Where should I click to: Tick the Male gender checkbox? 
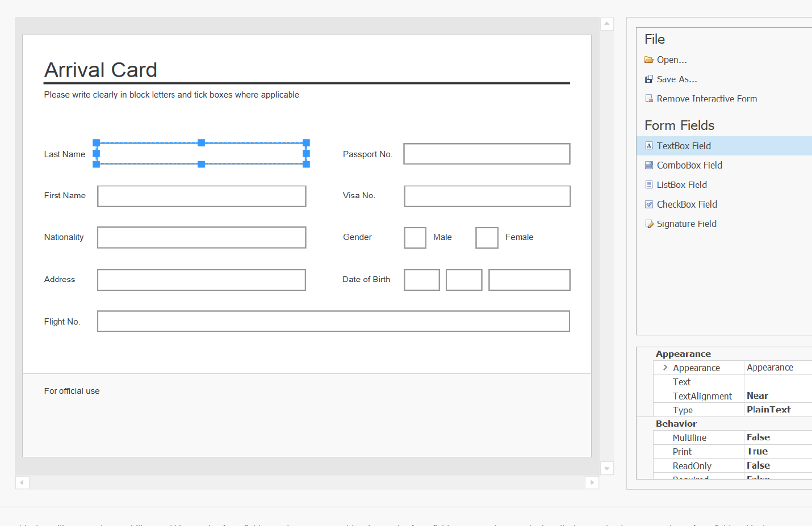click(x=415, y=238)
